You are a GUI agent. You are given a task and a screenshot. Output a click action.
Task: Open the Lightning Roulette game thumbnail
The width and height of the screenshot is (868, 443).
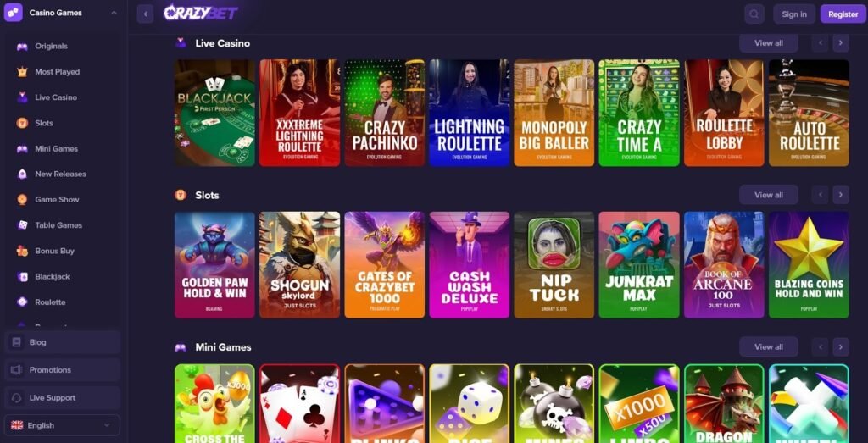click(469, 113)
